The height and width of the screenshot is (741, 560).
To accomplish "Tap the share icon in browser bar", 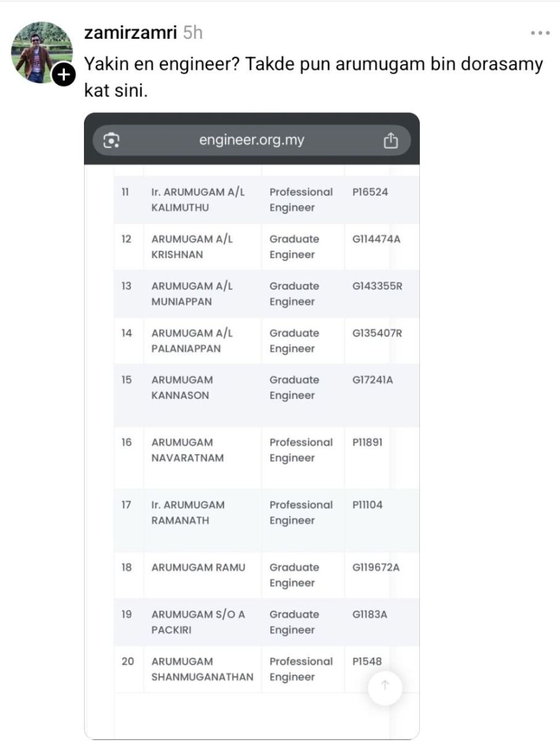I will point(390,141).
